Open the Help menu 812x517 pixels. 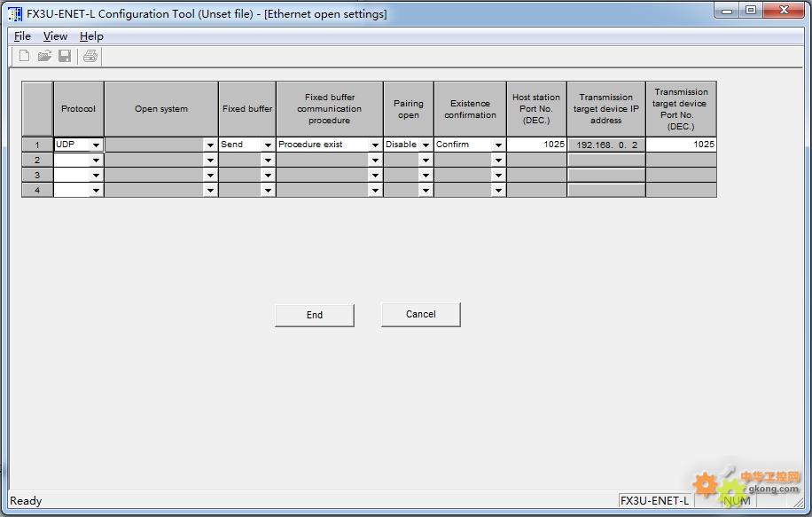(91, 36)
